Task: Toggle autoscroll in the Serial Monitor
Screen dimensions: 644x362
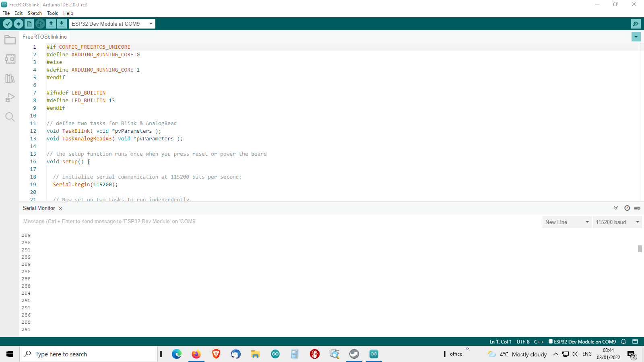Action: (616, 208)
